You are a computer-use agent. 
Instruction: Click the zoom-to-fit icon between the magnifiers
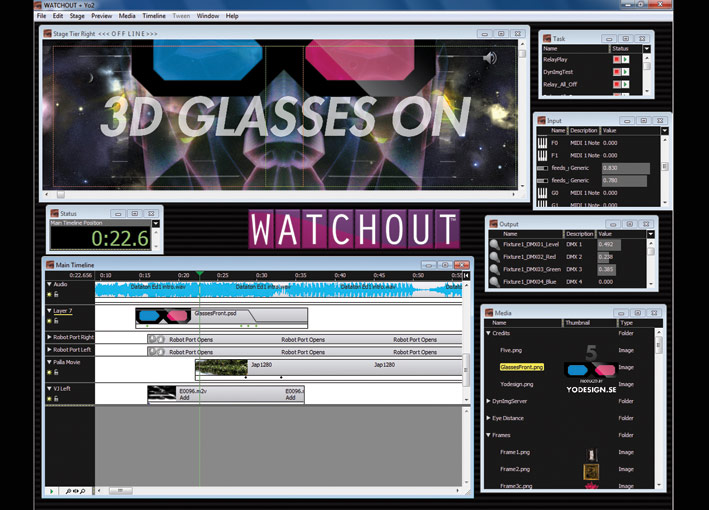(76, 491)
